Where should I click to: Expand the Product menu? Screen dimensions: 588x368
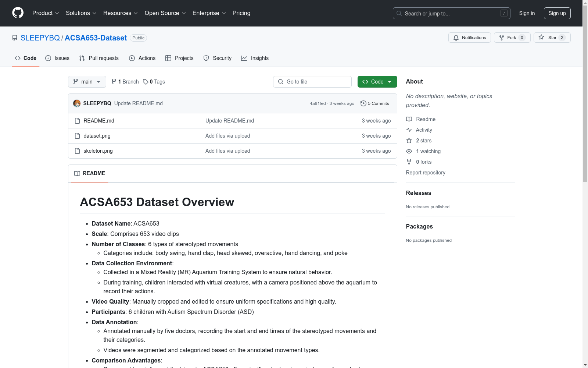click(x=46, y=13)
